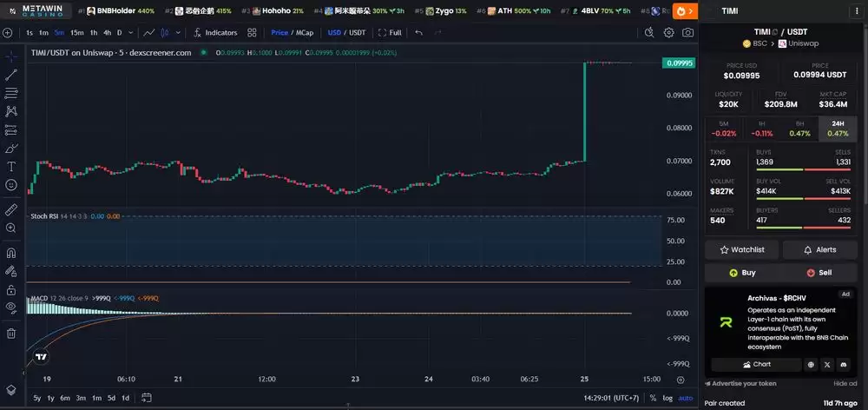This screenshot has height=410, width=868.
Task: Select the 1m timeframe in top toolbar
Action: pyautogui.click(x=43, y=33)
